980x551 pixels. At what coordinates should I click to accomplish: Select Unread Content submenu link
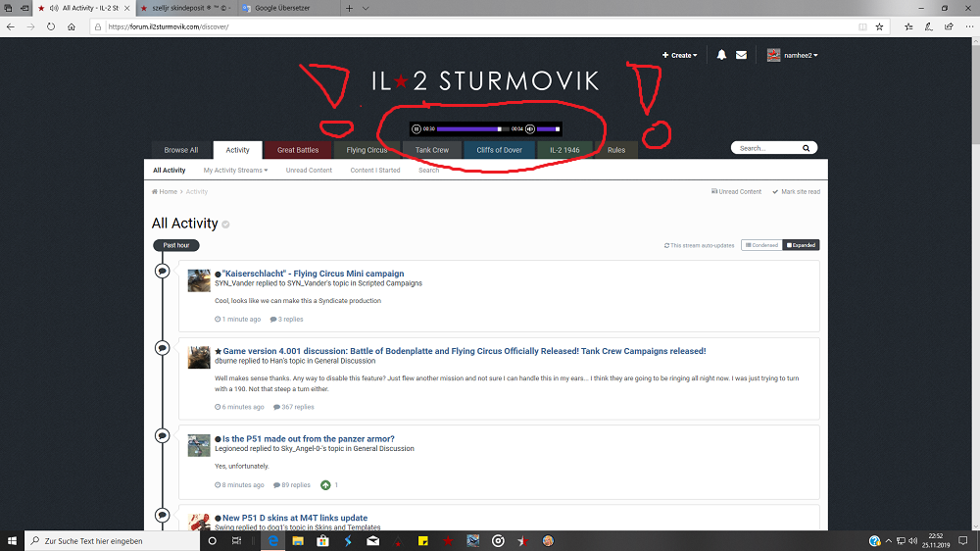[309, 171]
